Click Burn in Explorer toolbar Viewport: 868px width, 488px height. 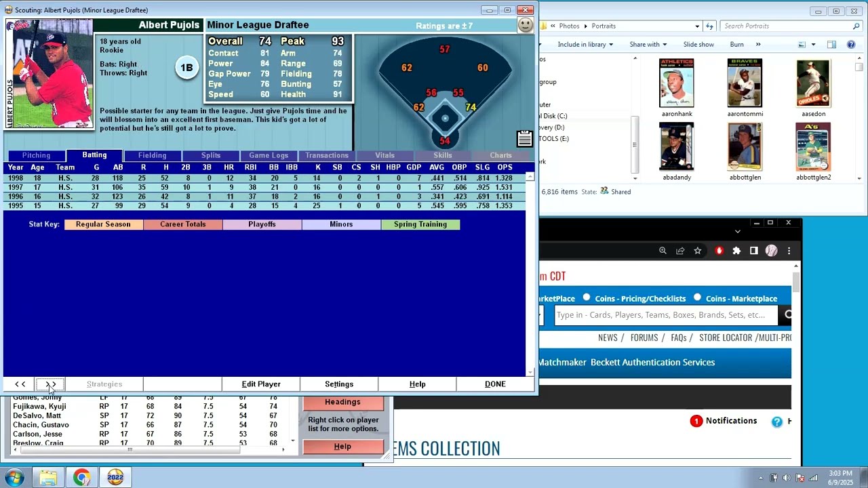click(x=737, y=45)
